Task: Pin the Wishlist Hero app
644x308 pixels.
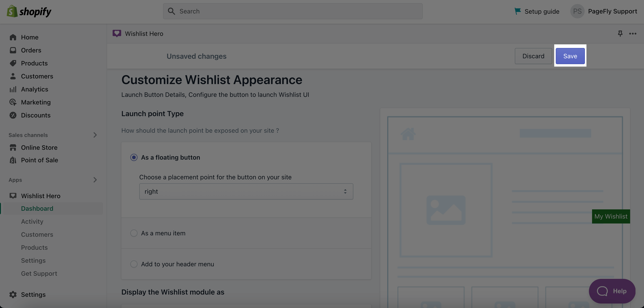Action: [x=620, y=34]
